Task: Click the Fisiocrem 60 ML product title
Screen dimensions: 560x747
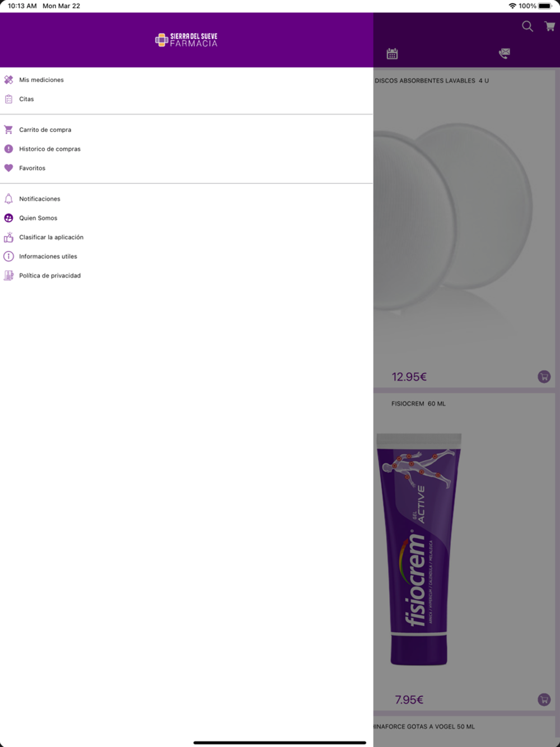Action: tap(418, 404)
